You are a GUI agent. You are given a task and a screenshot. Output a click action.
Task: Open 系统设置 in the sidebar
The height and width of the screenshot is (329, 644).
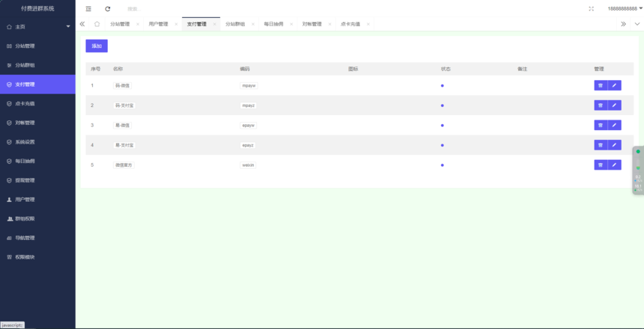tap(37, 142)
